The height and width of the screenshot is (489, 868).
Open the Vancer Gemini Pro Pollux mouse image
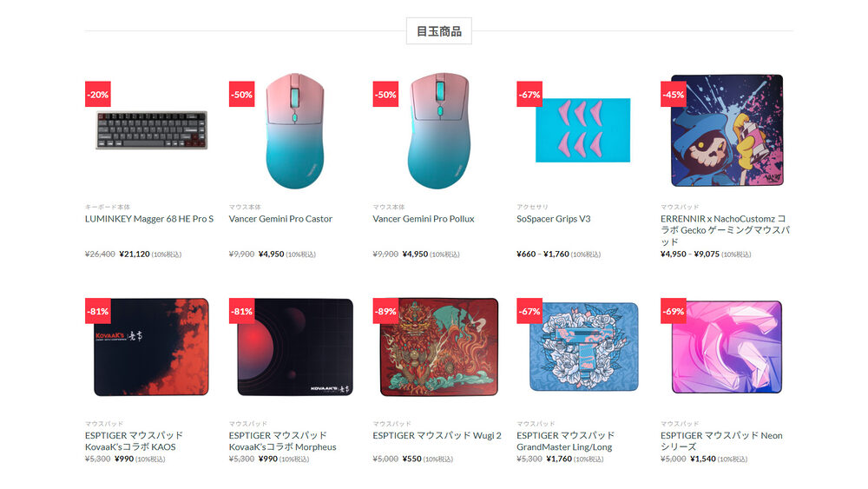(439, 130)
